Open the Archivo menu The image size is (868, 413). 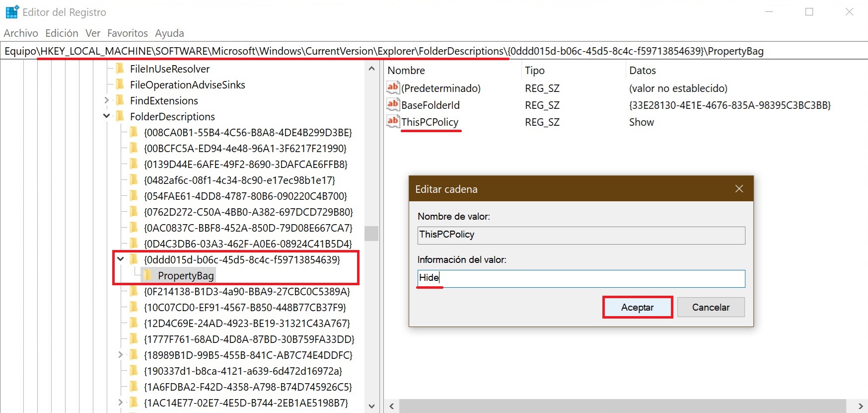21,33
